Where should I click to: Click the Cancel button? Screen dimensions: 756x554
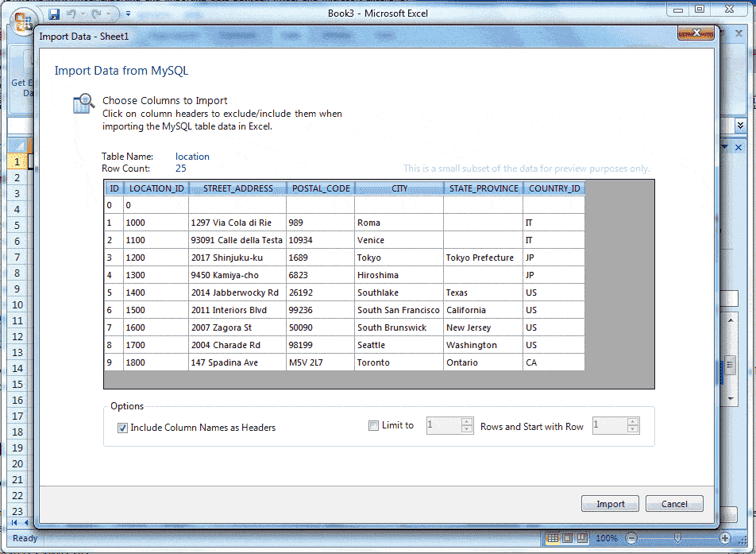(x=673, y=503)
